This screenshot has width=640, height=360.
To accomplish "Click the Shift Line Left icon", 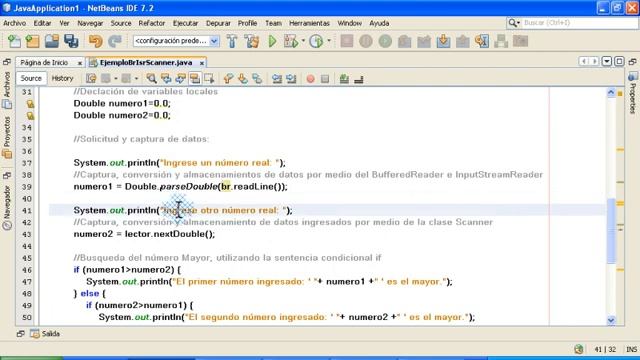I will click(x=277, y=78).
